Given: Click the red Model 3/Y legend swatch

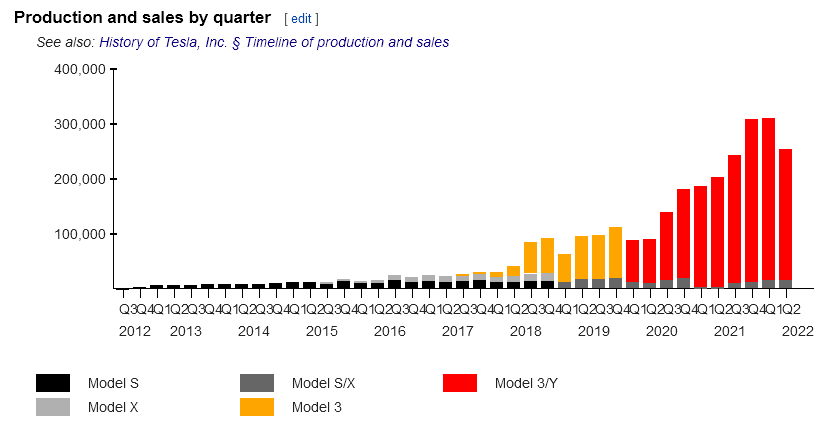Looking at the screenshot, I should [x=460, y=383].
